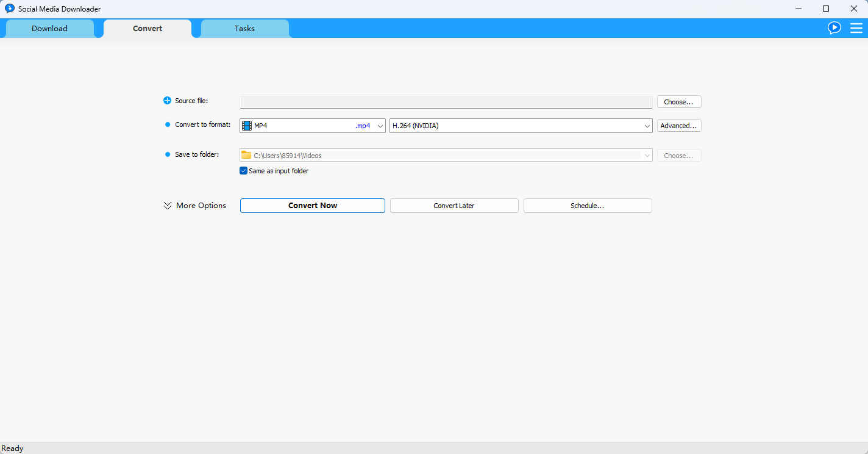Click Convert Later button
Viewport: 868px width, 454px height.
(x=454, y=206)
